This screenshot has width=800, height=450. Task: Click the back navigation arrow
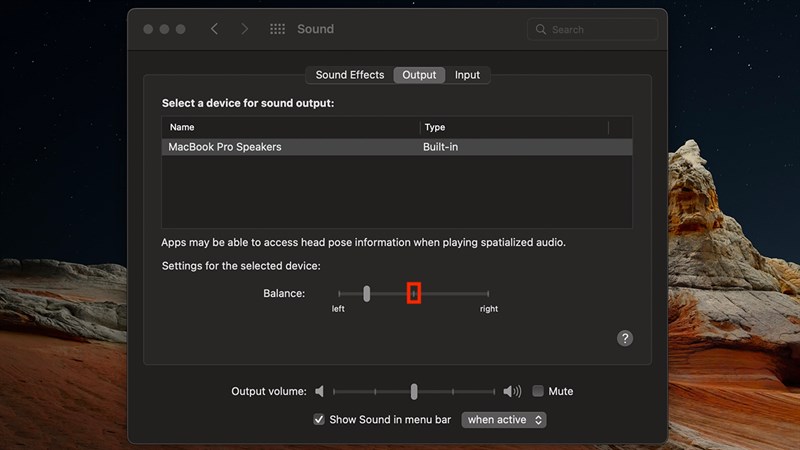point(214,29)
